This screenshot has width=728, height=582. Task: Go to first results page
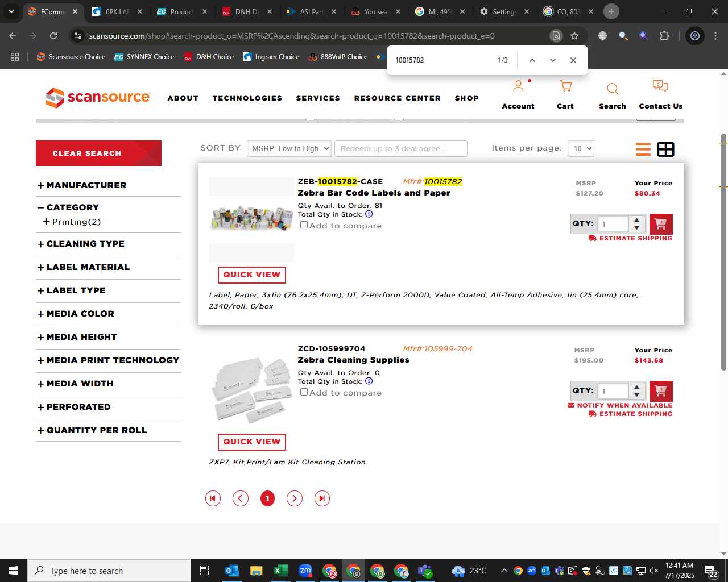pyautogui.click(x=213, y=498)
